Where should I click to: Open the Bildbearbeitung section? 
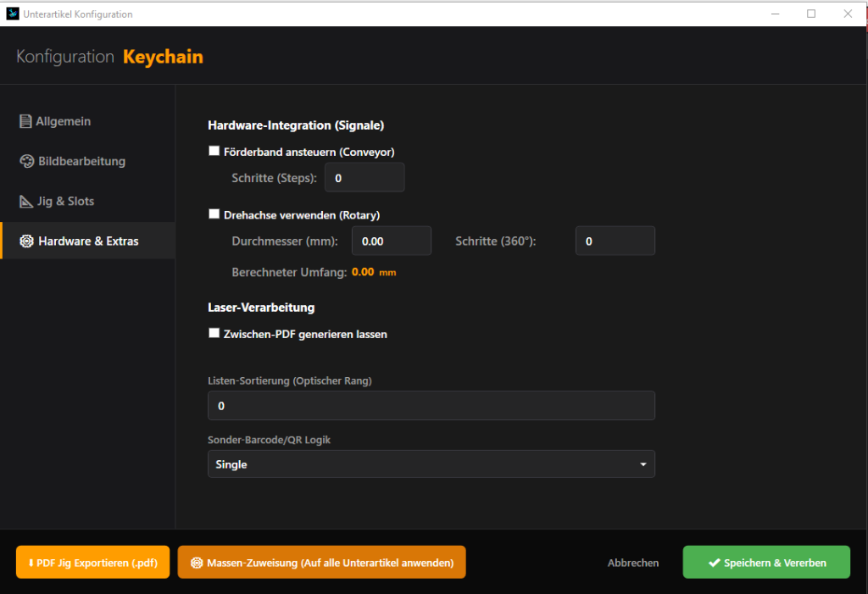click(x=88, y=161)
